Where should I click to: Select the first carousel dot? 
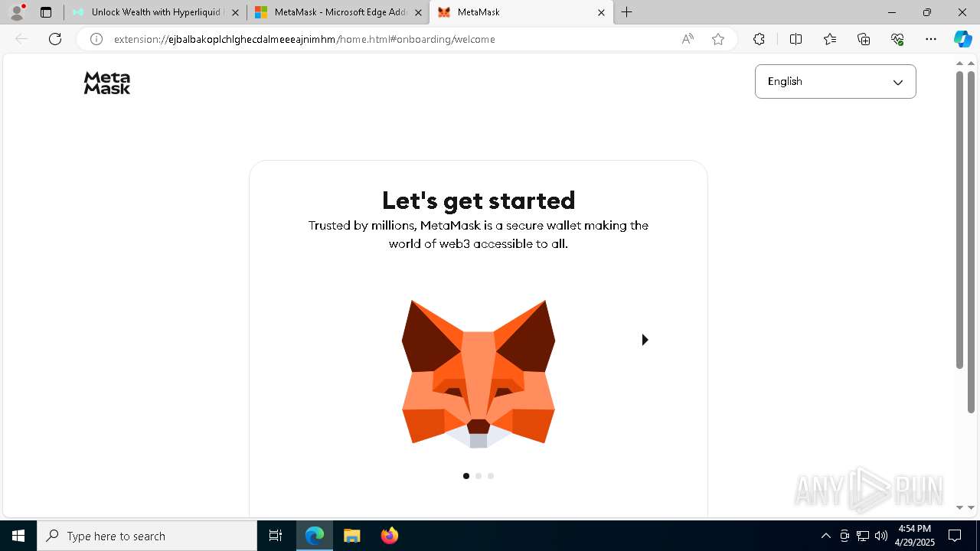466,476
